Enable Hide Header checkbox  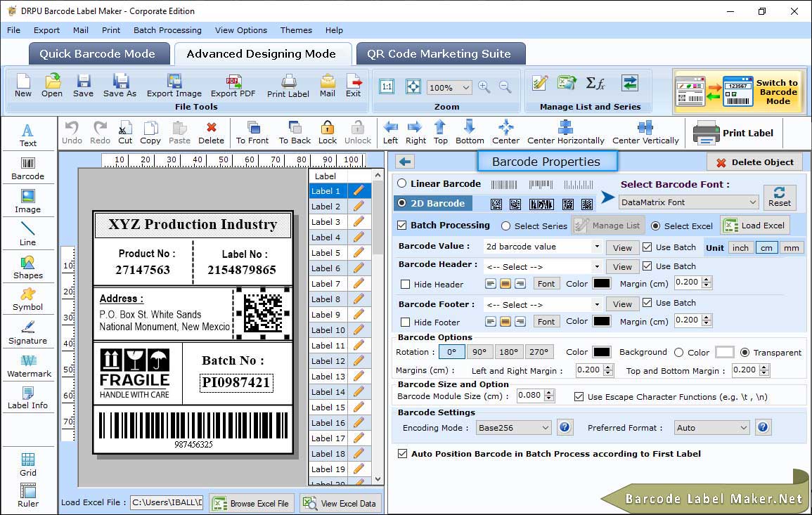click(406, 284)
